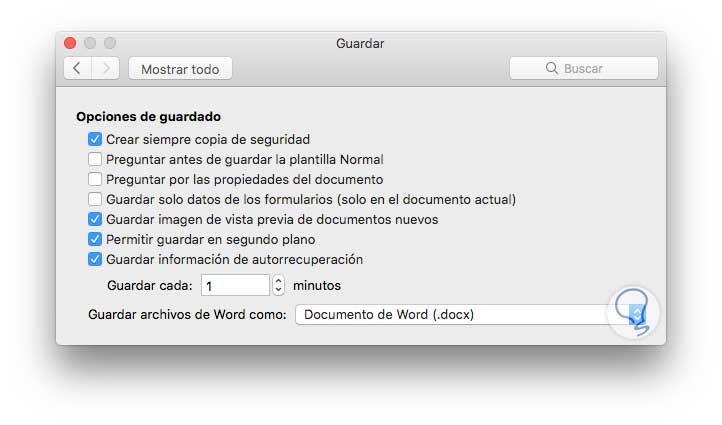Image resolution: width=722 pixels, height=425 pixels.
Task: Uncheck Crear siempre copia de seguridad
Action: 95,140
